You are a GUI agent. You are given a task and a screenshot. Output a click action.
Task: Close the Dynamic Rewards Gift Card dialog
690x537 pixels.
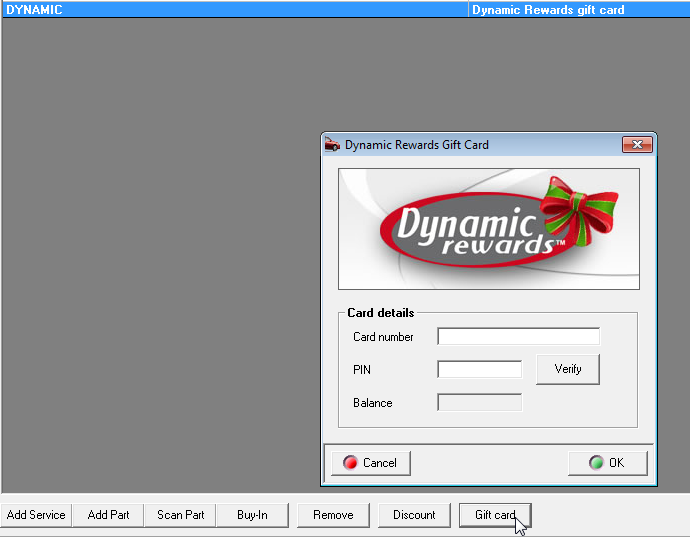click(x=637, y=144)
